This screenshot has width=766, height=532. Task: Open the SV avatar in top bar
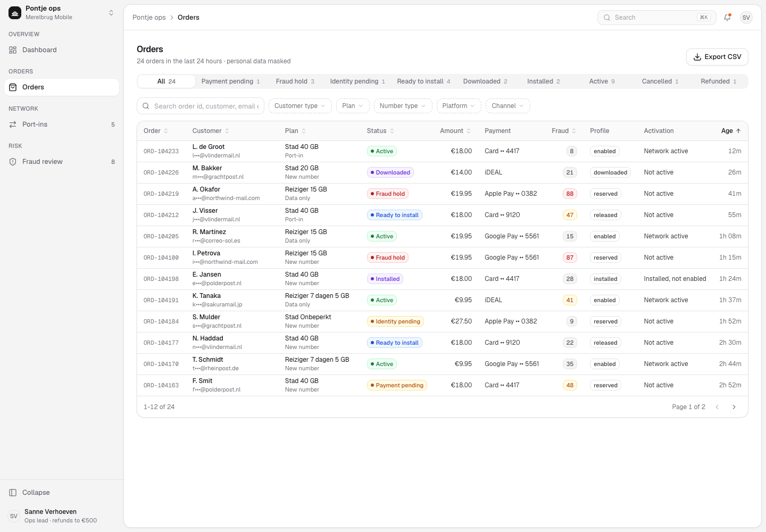pyautogui.click(x=746, y=18)
